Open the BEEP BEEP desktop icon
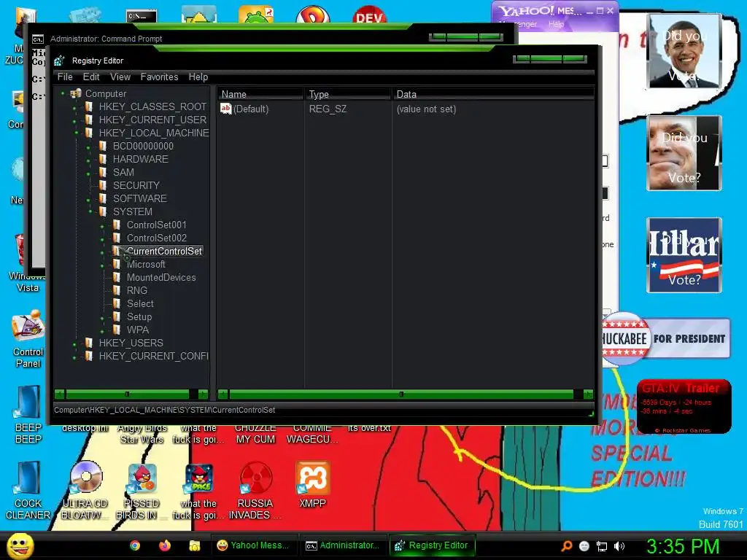The width and height of the screenshot is (747, 560). [28, 415]
